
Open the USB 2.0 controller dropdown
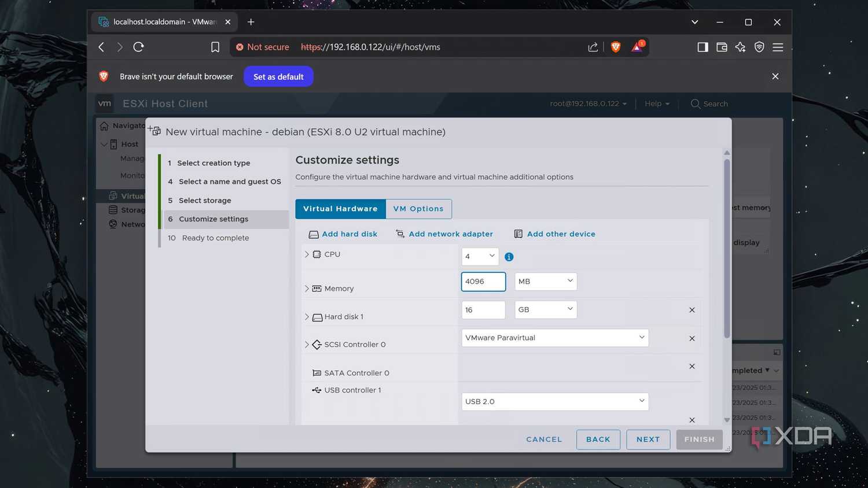tap(555, 401)
